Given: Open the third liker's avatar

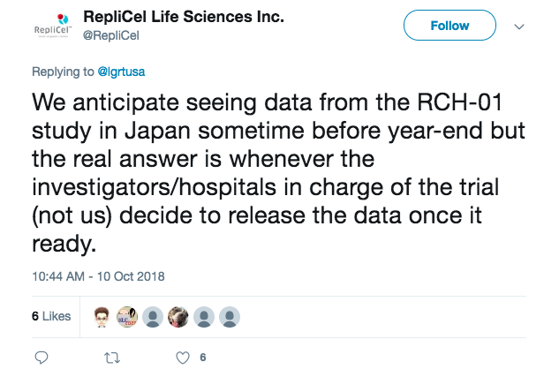Looking at the screenshot, I should point(153,316).
